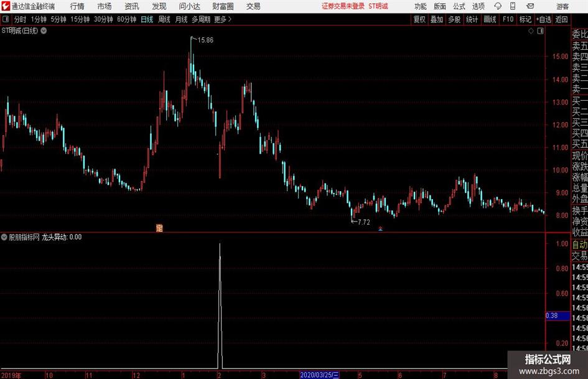Click the 定 marker at chart bottom
The height and width of the screenshot is (379, 588).
pos(159,228)
